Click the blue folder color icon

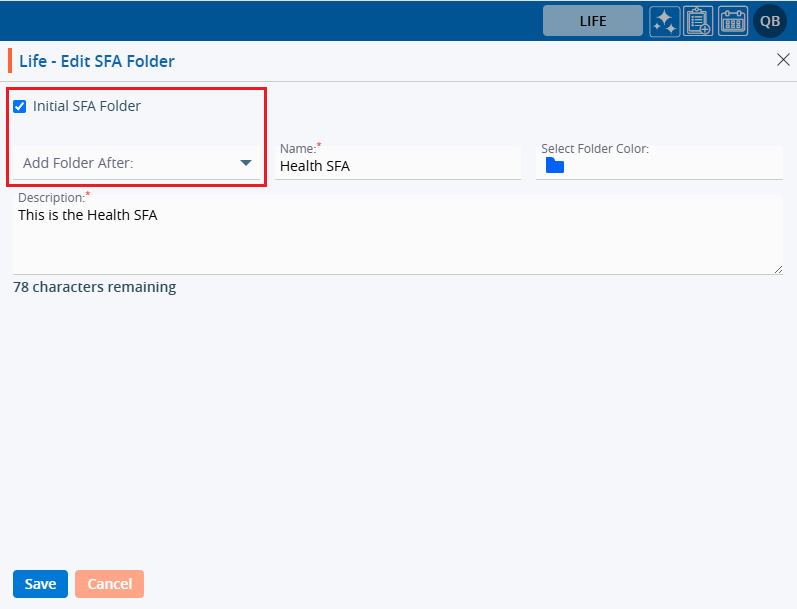(555, 166)
